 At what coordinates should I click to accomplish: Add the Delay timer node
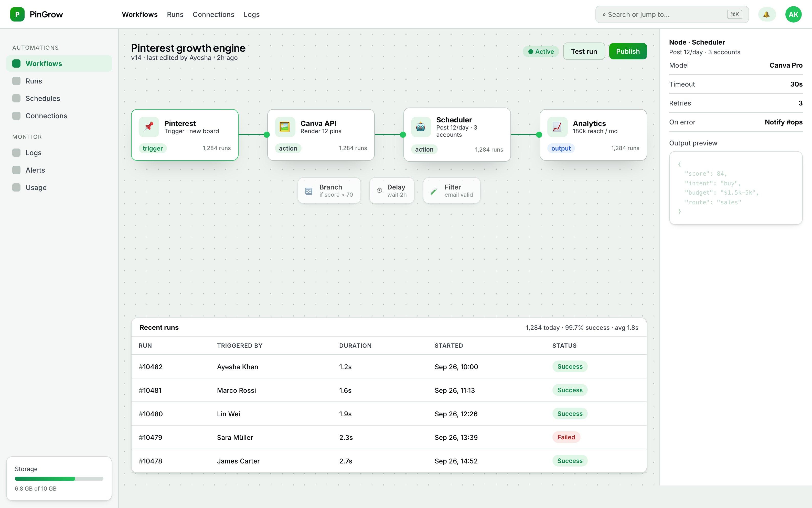pos(392,190)
